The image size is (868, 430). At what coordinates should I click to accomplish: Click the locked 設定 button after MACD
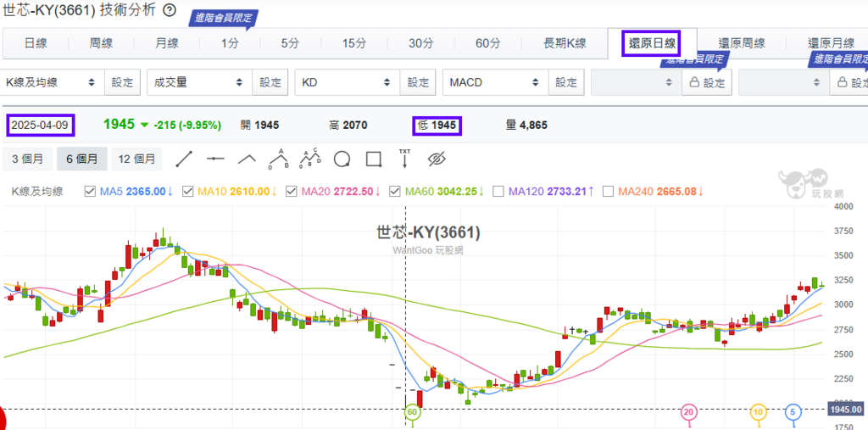(x=707, y=82)
